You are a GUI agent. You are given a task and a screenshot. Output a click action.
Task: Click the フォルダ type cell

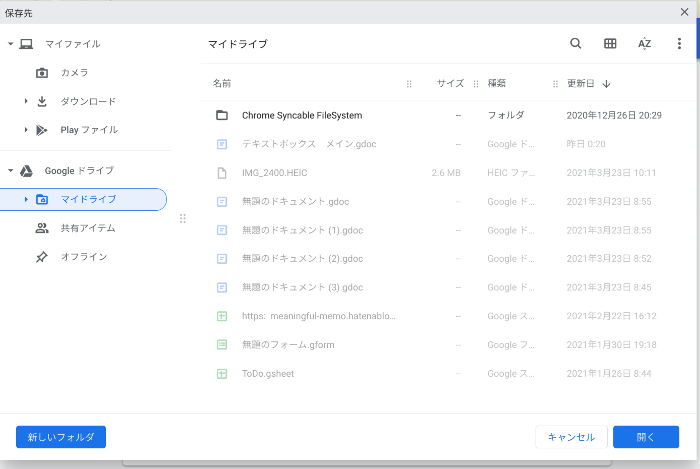505,115
